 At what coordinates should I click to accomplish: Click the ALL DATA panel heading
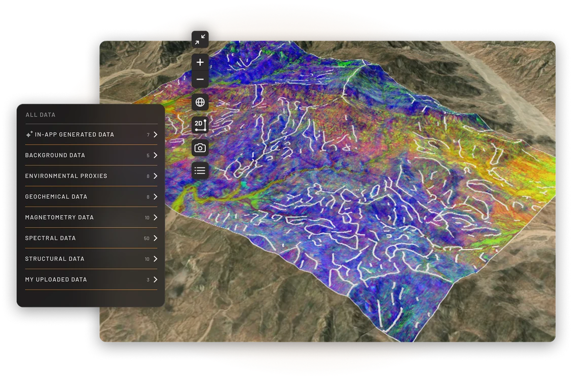[41, 115]
